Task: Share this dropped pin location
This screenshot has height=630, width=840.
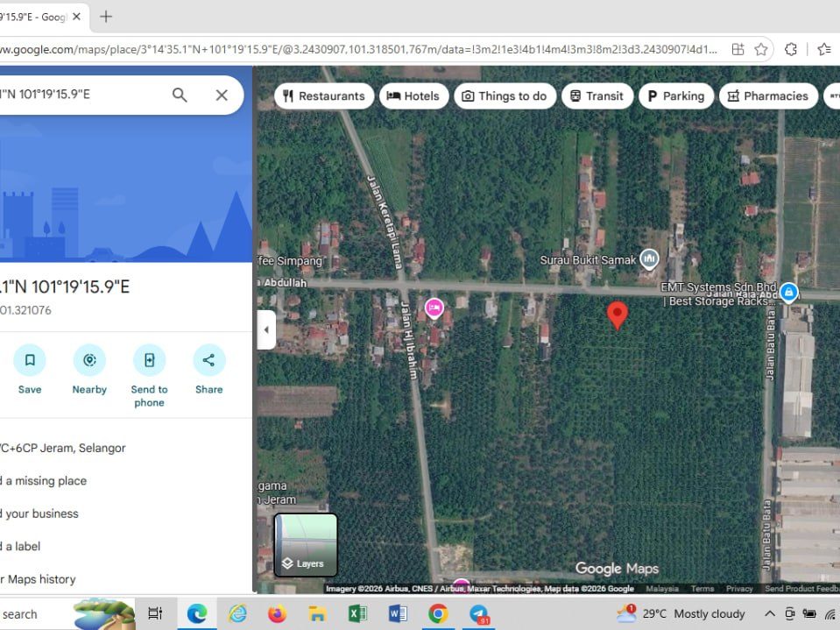Action: [209, 370]
